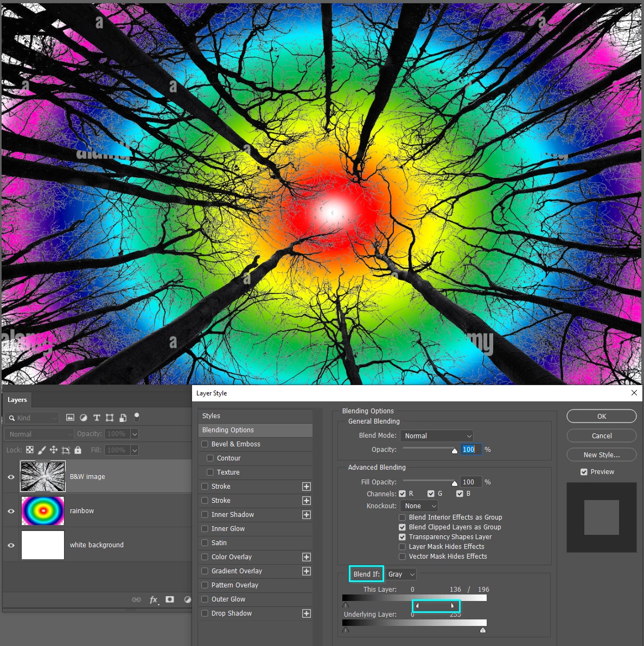Screen dimensions: 644x646
Task: Hide the rainbow layer
Action: coord(11,511)
